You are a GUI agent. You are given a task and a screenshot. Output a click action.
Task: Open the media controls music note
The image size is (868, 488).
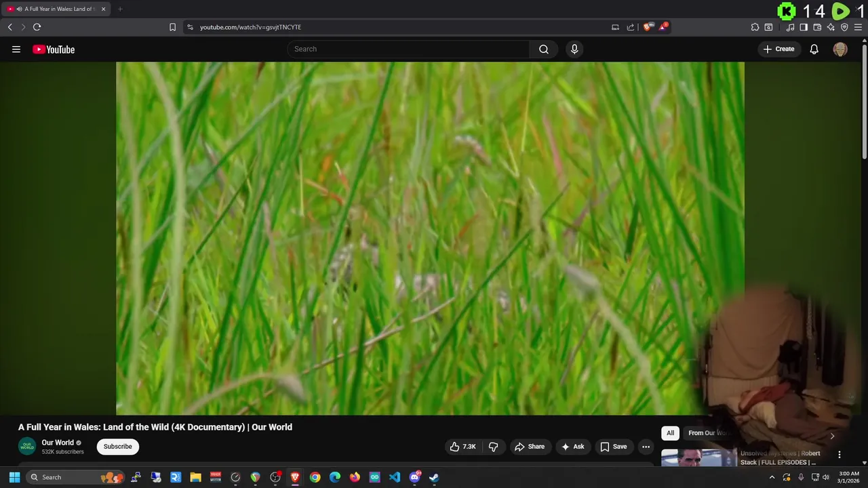790,27
